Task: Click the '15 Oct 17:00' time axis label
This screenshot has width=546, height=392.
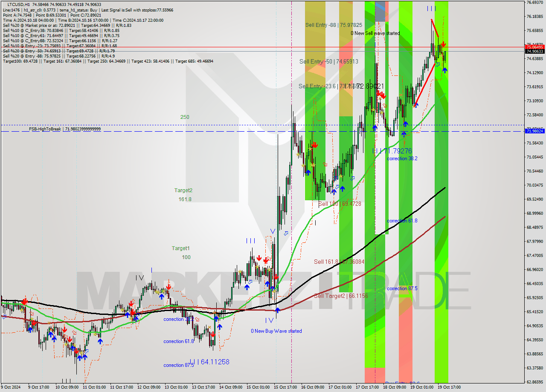Action: pyautogui.click(x=286, y=387)
